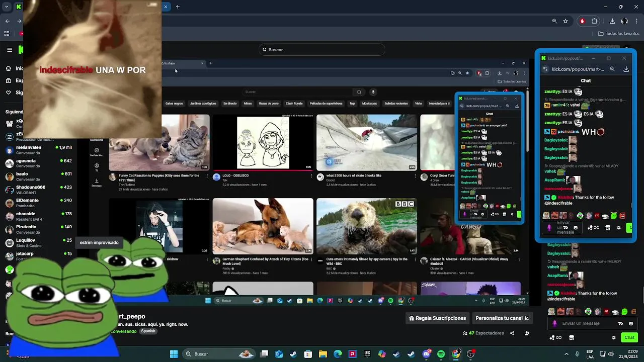This screenshot has width=644, height=362.
Task: Switch to the streamed YouTube browser tab
Action: pos(184,63)
